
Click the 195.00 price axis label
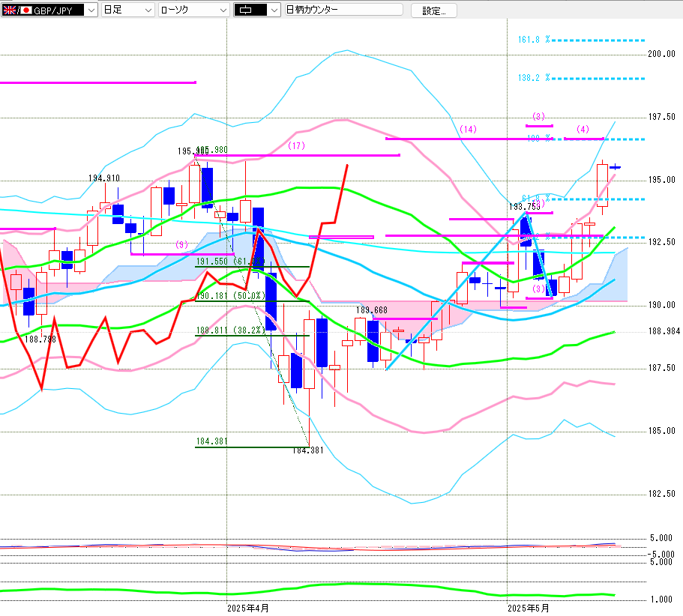pyautogui.click(x=661, y=180)
